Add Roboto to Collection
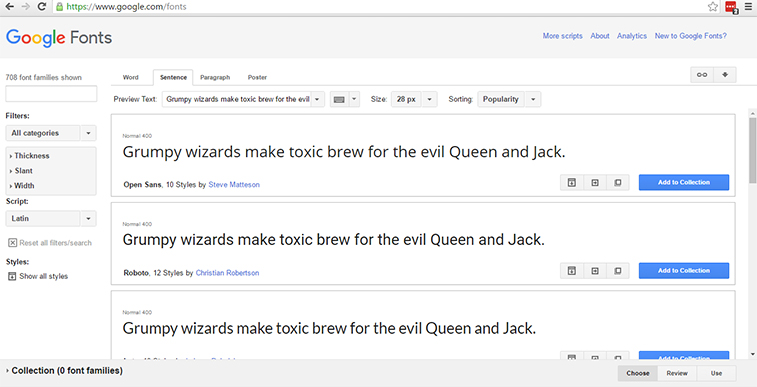The width and height of the screenshot is (757, 387). tap(684, 271)
